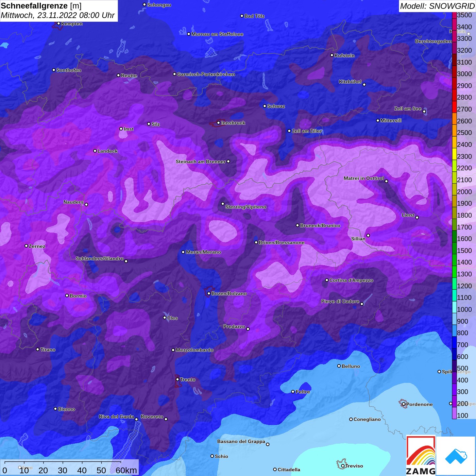Click the 'Imst' label
The width and height of the screenshot is (476, 476).
(x=129, y=129)
